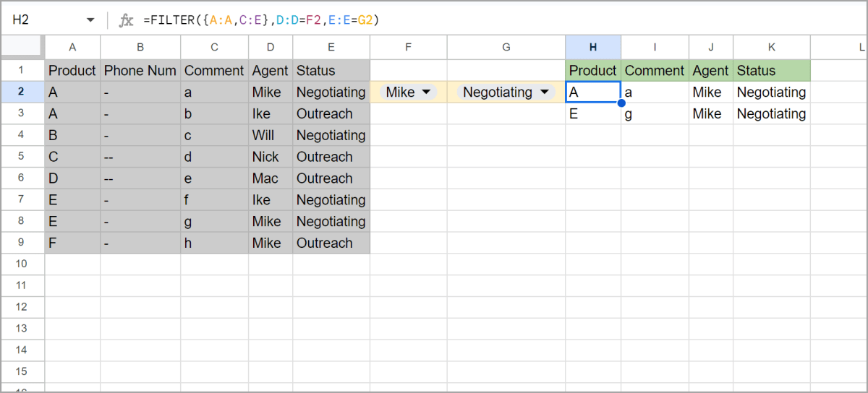Screen dimensions: 868x393
Task: Select column I header
Action: tap(655, 47)
